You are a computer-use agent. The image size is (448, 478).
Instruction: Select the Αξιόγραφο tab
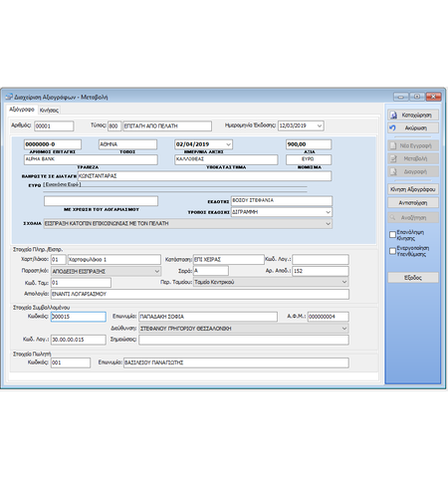(x=22, y=110)
